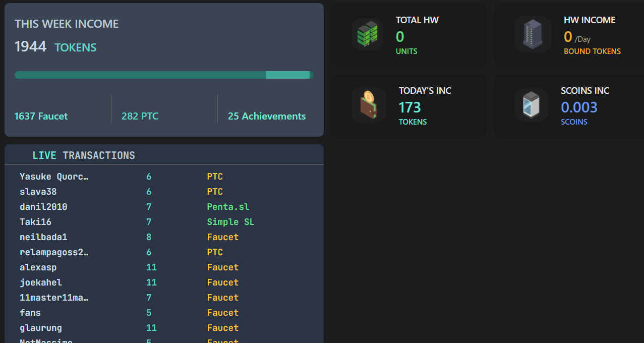Select the 25 Achievements income stat
Image resolution: width=644 pixels, height=343 pixels.
pos(267,116)
